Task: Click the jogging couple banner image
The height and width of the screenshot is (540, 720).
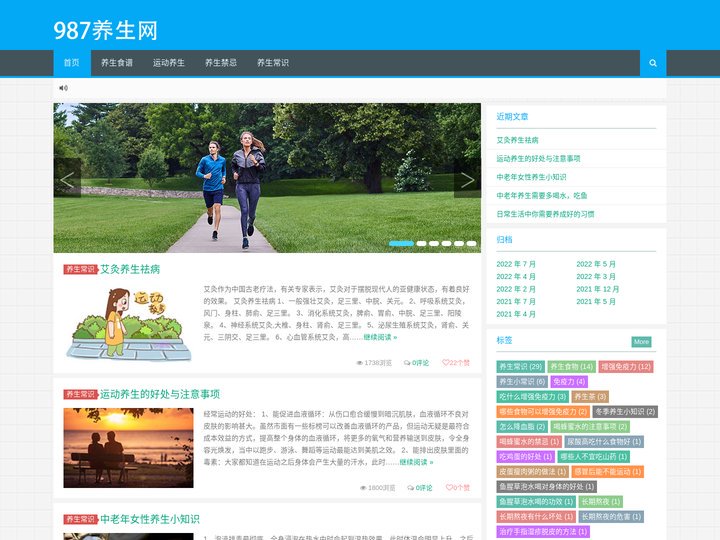Action: coord(267,178)
